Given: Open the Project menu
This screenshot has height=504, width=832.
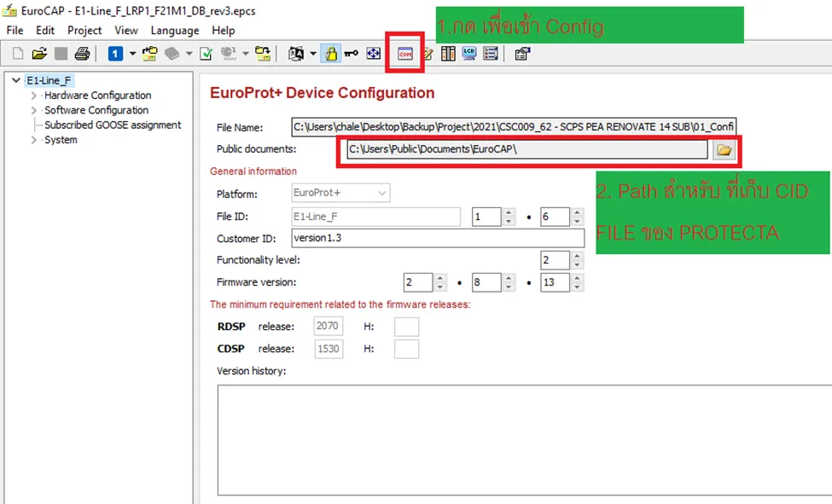Looking at the screenshot, I should click(x=84, y=30).
